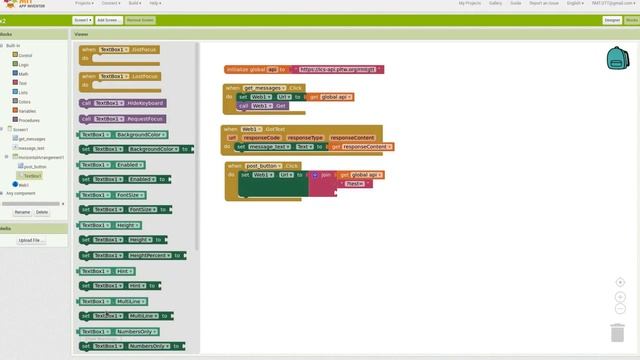This screenshot has height=360, width=640.
Task: Click the message_text label icon in tree
Action: pos(15,147)
